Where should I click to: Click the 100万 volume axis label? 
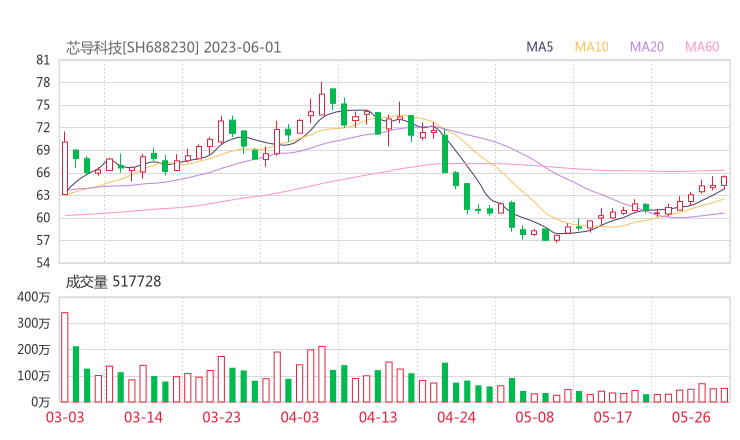pyautogui.click(x=34, y=376)
